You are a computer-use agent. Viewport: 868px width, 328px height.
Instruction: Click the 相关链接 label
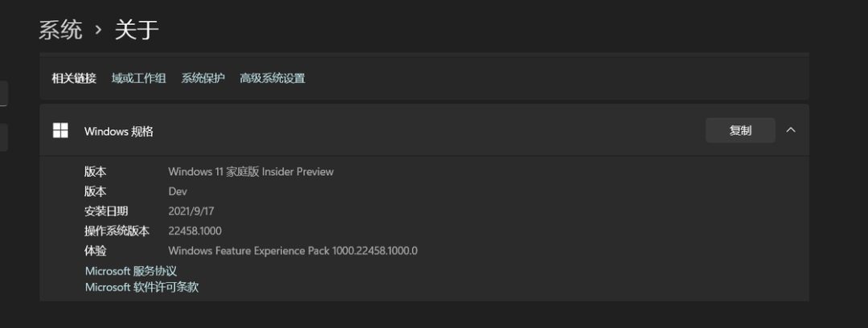(74, 78)
